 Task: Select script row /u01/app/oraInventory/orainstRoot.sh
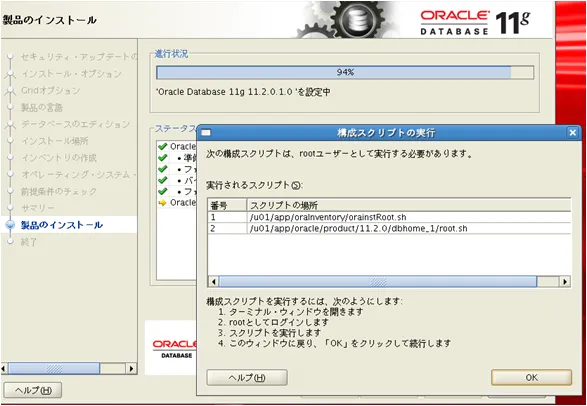click(x=389, y=217)
